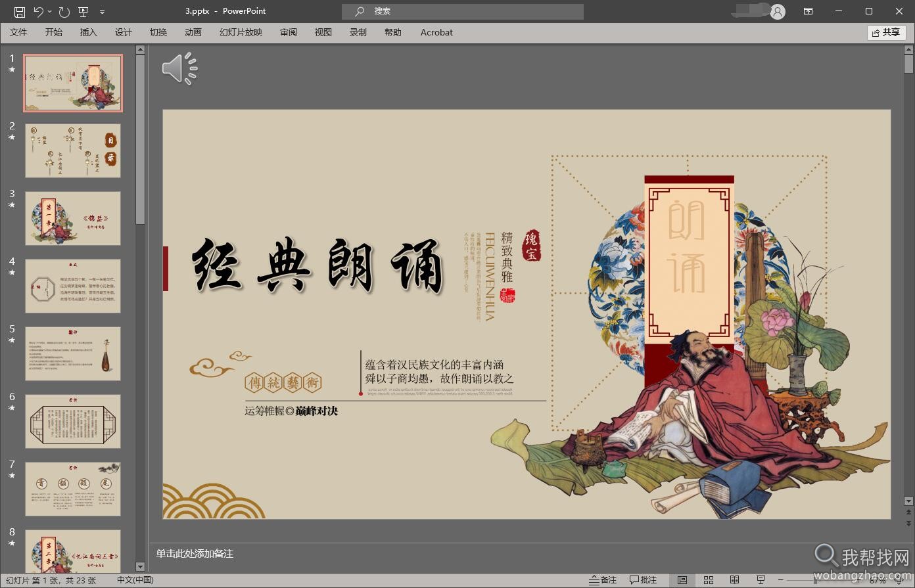Open the 录制 ribbon tab
The image size is (915, 588).
pos(358,32)
